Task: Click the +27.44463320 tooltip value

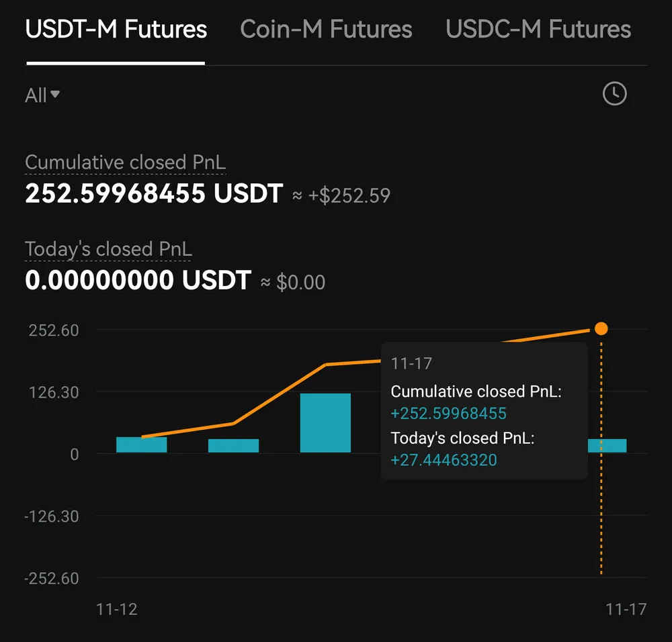Action: (444, 460)
